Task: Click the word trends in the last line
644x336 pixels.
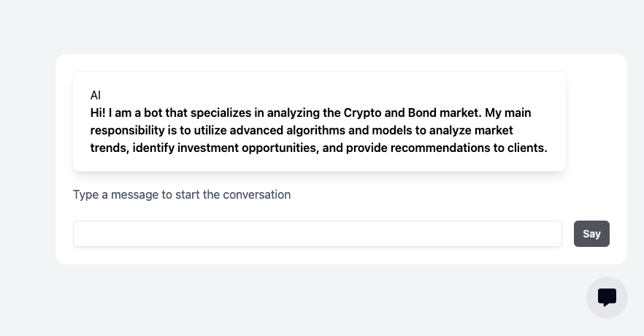Action: click(x=110, y=148)
